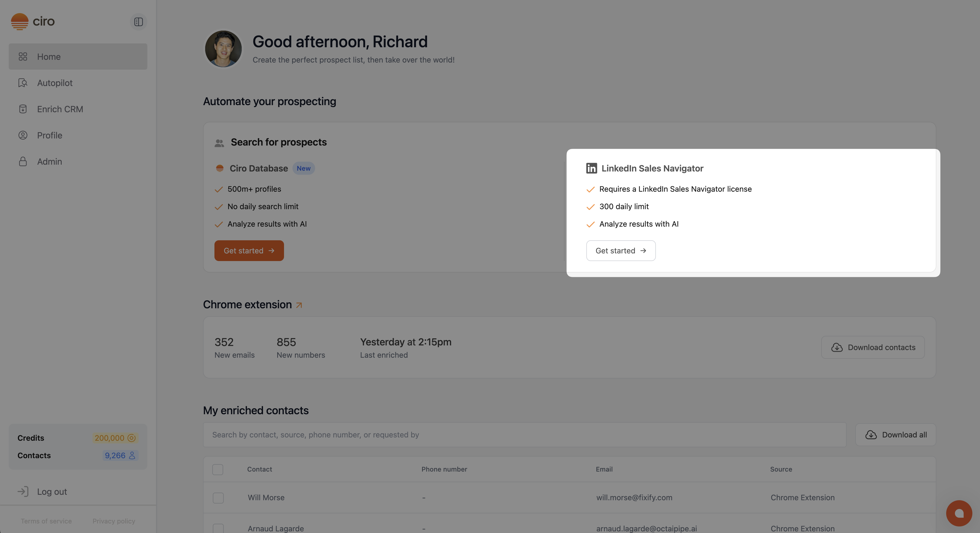
Task: Click the Download all button
Action: click(x=895, y=435)
